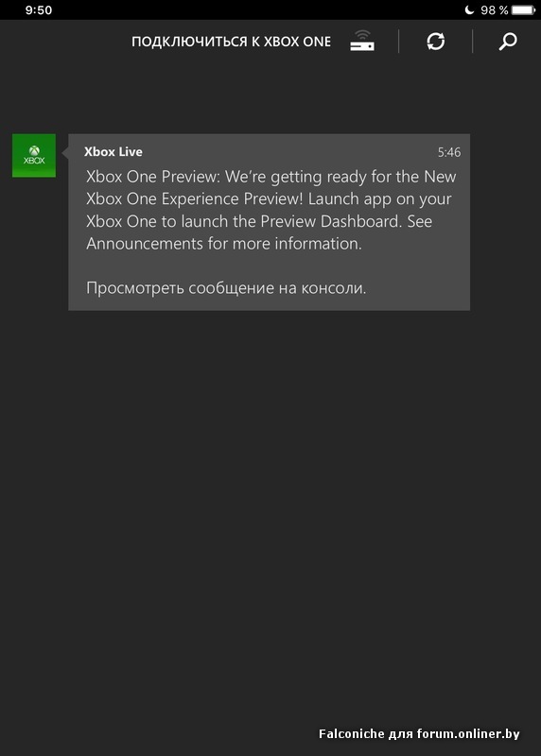The image size is (541, 756).
Task: Select the ПОДКЛЮЧИТЬСЯ К XBOX ONE label
Action: pos(231,42)
